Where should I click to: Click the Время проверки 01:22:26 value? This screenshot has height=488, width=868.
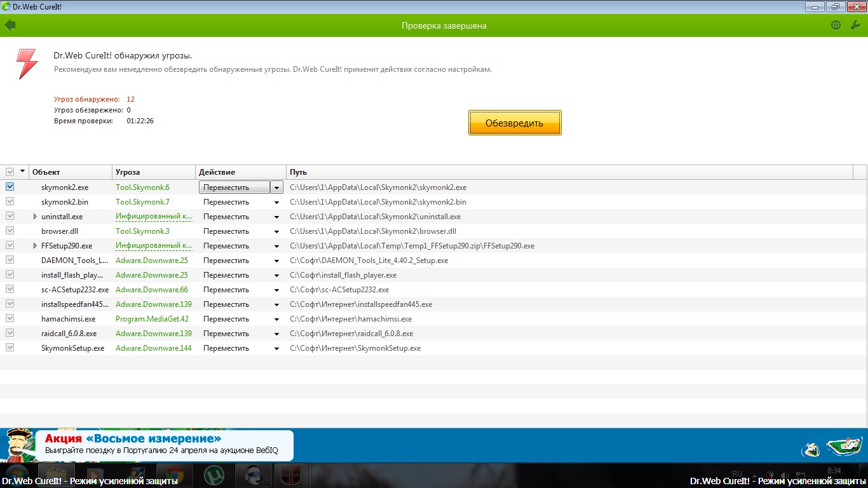(140, 121)
